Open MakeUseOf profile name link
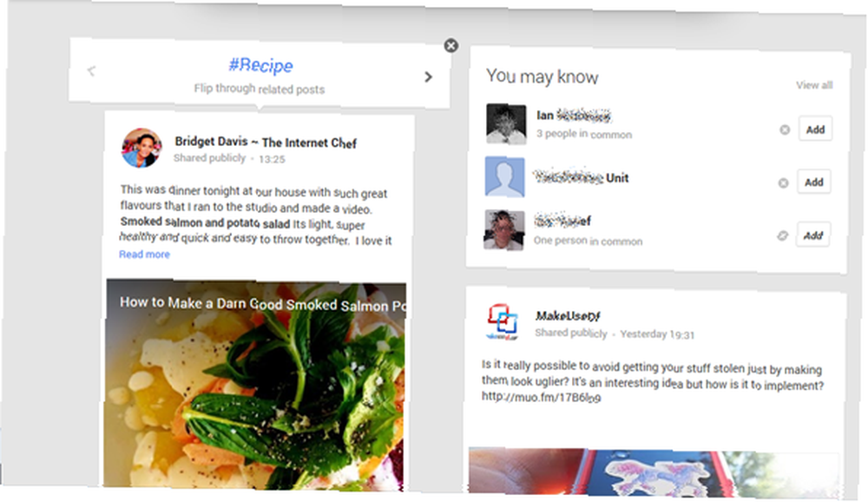This screenshot has height=502, width=868. point(568,316)
